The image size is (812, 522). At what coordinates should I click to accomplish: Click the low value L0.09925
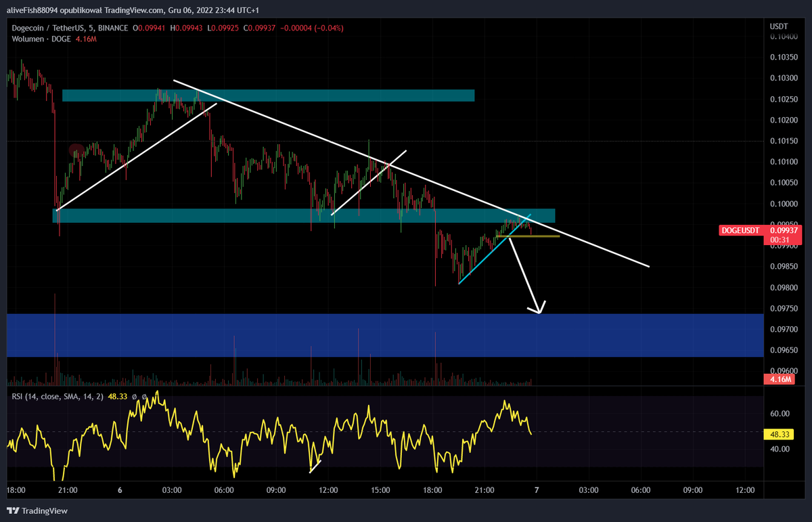tap(225, 28)
